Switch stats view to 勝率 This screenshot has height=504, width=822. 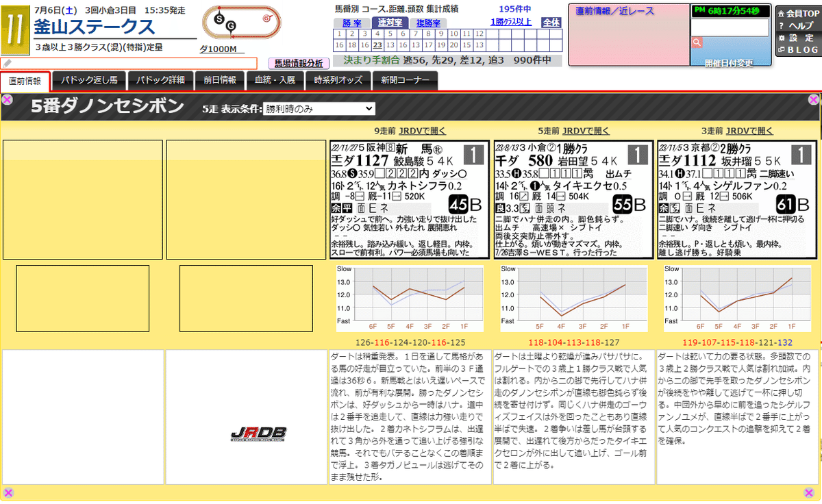pyautogui.click(x=351, y=23)
